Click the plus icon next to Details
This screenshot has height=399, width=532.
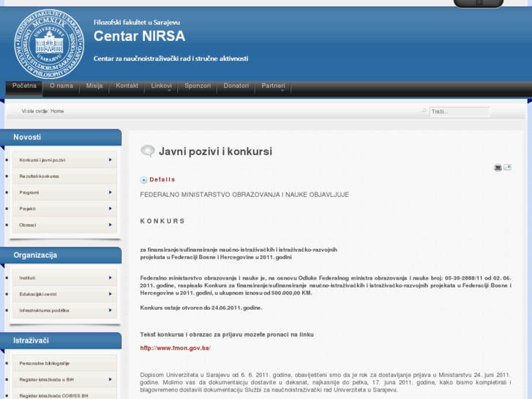pos(144,179)
